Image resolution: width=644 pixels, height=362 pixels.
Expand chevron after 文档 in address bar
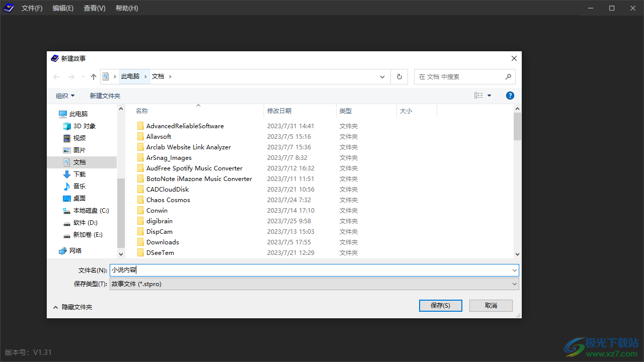click(x=170, y=76)
